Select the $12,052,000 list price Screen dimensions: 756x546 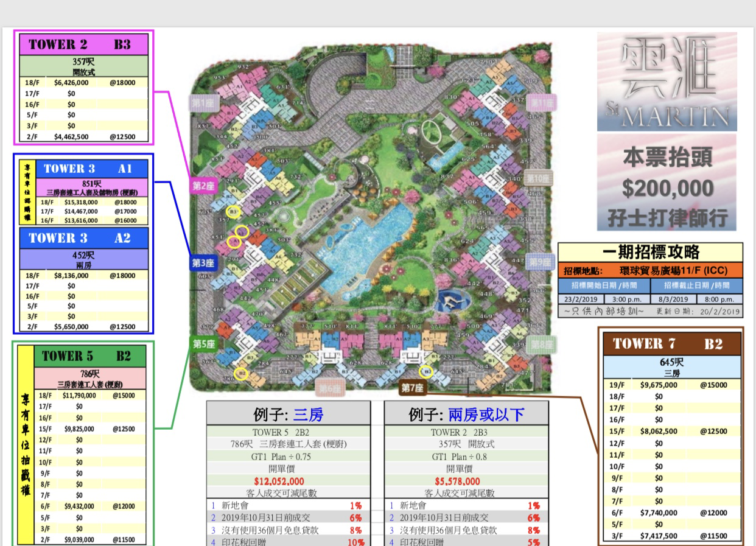click(x=279, y=481)
